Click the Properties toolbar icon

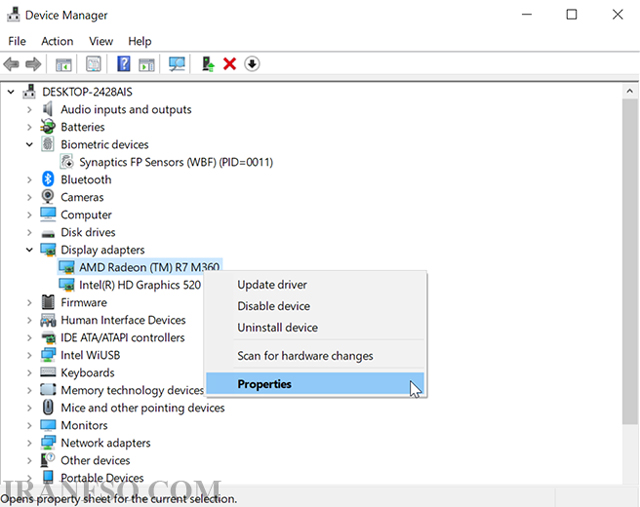(93, 64)
